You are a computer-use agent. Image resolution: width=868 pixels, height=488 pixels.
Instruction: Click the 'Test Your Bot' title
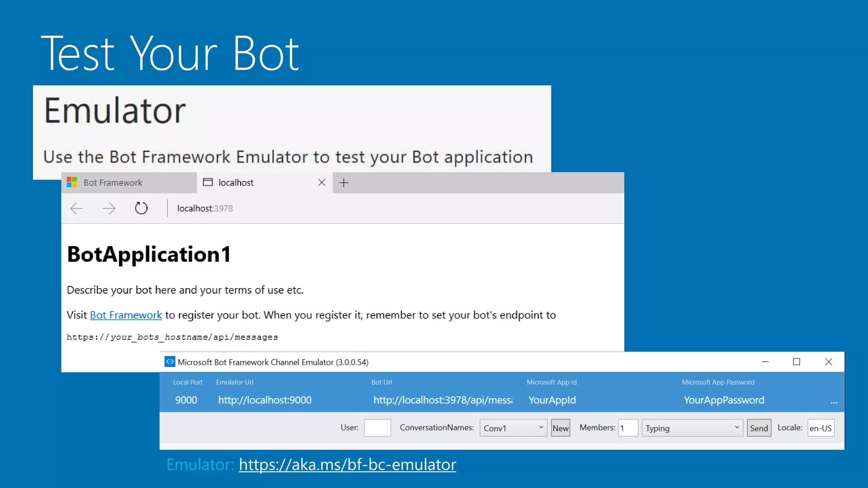[x=170, y=53]
